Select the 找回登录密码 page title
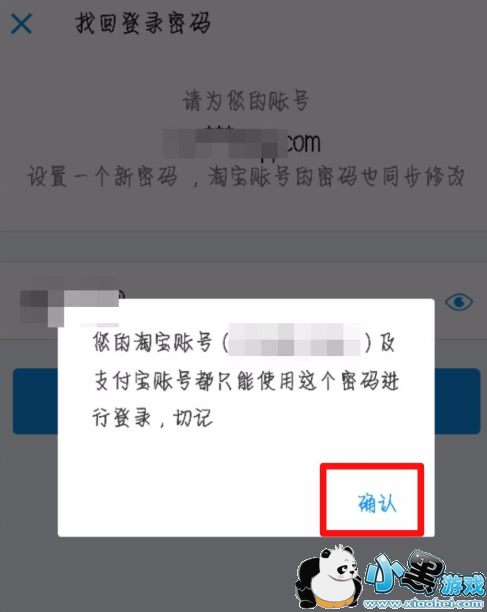This screenshot has width=487, height=612. [143, 23]
